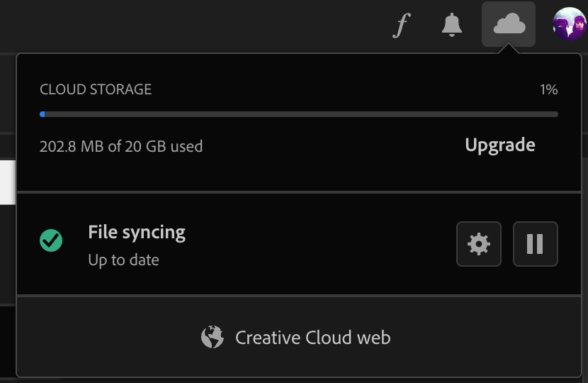
Task: Click the 1% storage percentage label
Action: pos(548,90)
